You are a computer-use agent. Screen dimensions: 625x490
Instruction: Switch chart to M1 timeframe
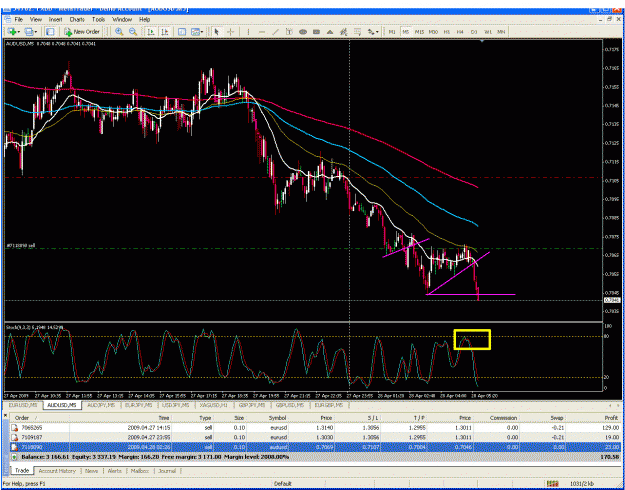point(392,31)
